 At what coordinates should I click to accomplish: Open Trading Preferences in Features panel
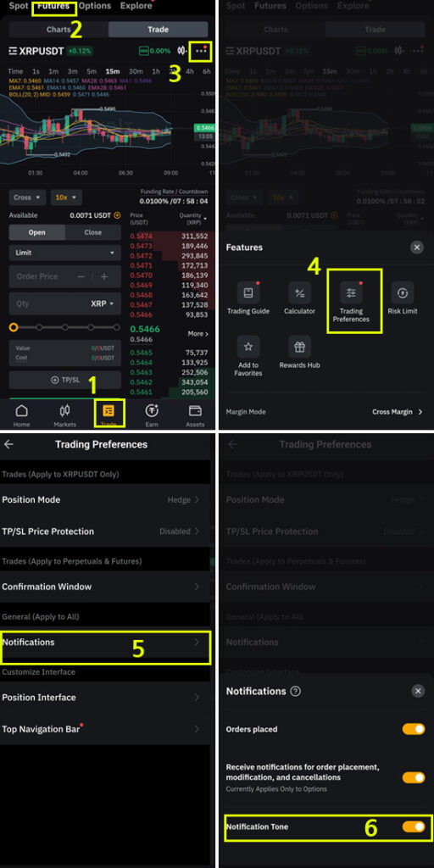(x=351, y=292)
